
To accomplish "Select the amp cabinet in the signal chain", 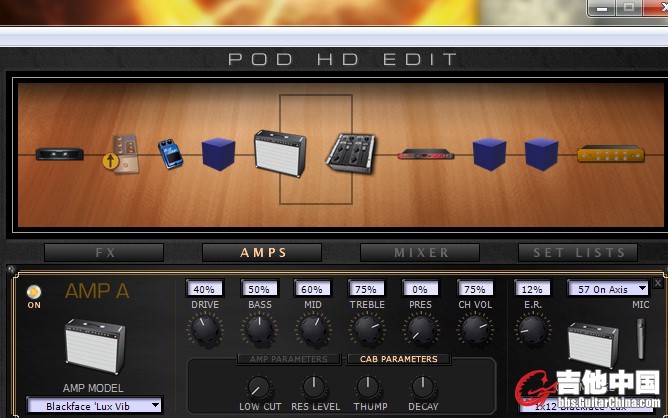I will pyautogui.click(x=280, y=153).
